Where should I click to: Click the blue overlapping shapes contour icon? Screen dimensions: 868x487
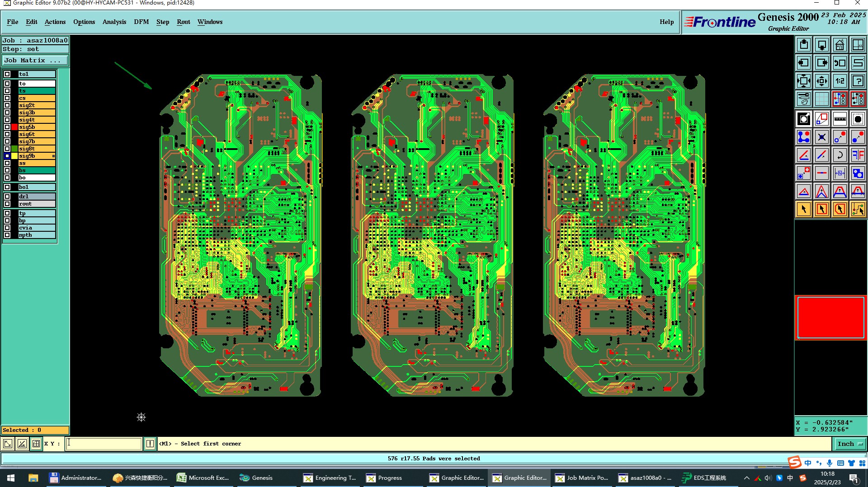click(x=858, y=173)
